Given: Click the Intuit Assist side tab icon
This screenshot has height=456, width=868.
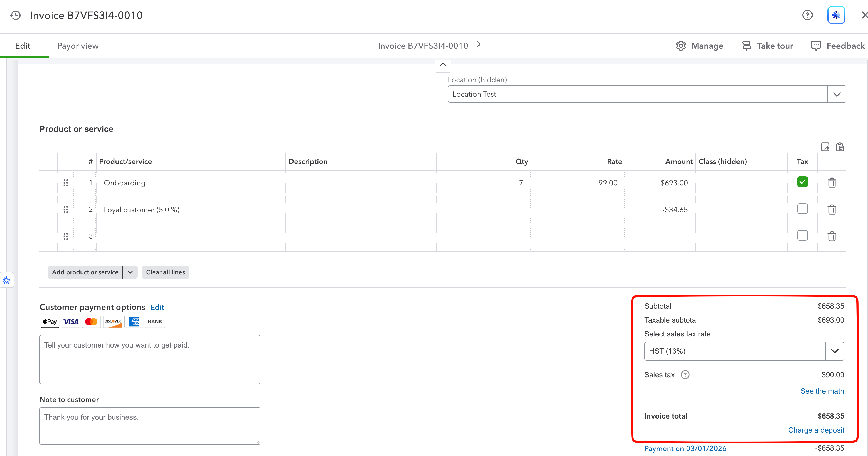Looking at the screenshot, I should [7, 280].
